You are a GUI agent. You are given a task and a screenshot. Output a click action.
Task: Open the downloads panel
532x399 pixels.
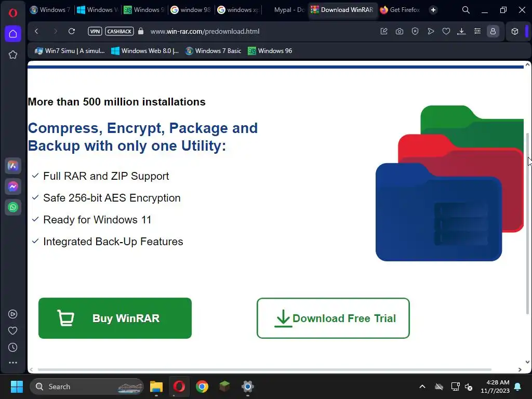pyautogui.click(x=461, y=31)
